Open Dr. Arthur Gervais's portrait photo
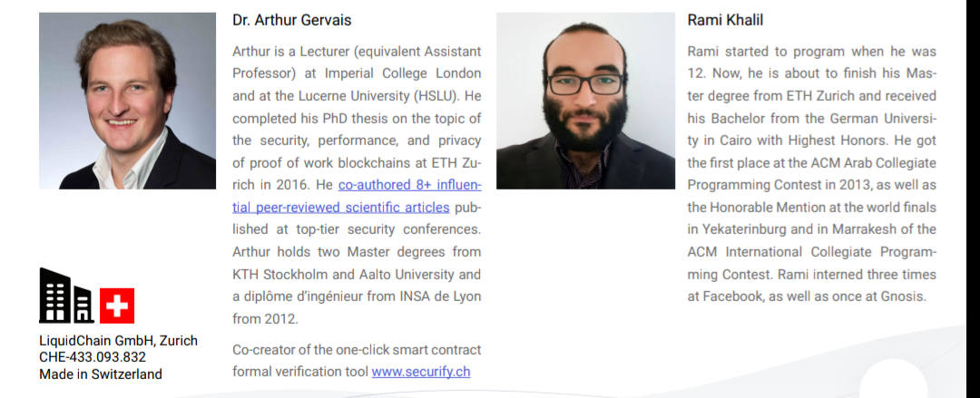Image resolution: width=980 pixels, height=398 pixels. coord(127,101)
